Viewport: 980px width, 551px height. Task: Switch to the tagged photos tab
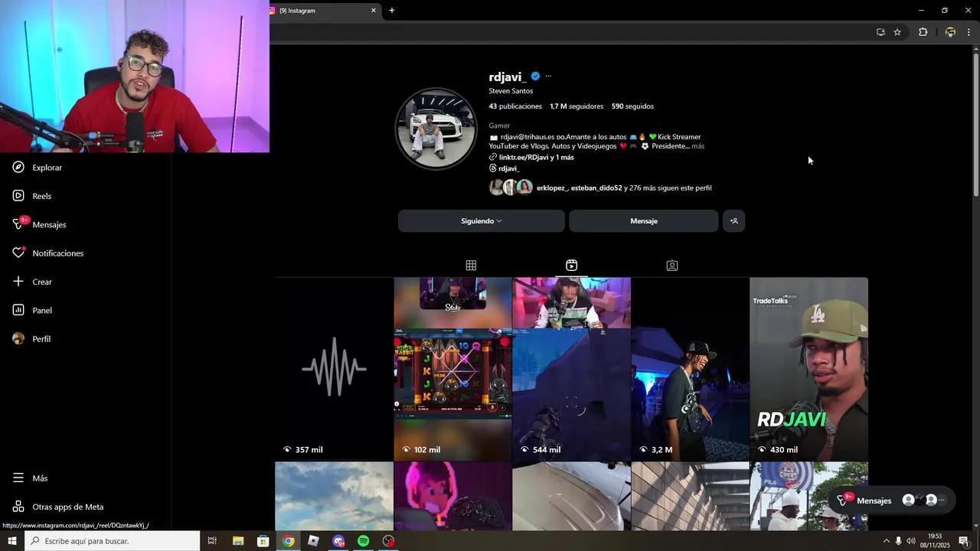(x=671, y=266)
